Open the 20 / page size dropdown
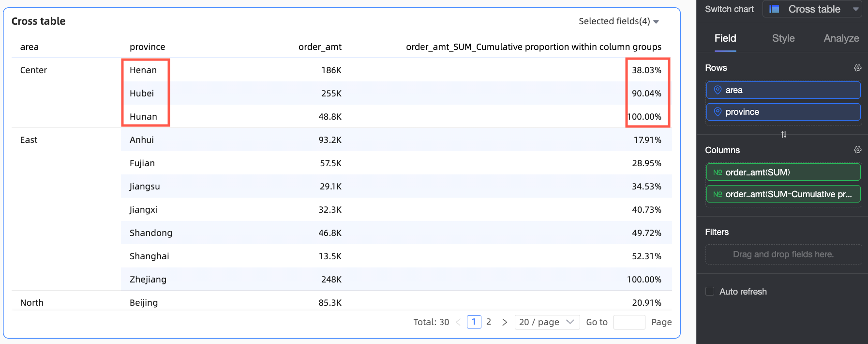This screenshot has width=868, height=344. click(547, 322)
